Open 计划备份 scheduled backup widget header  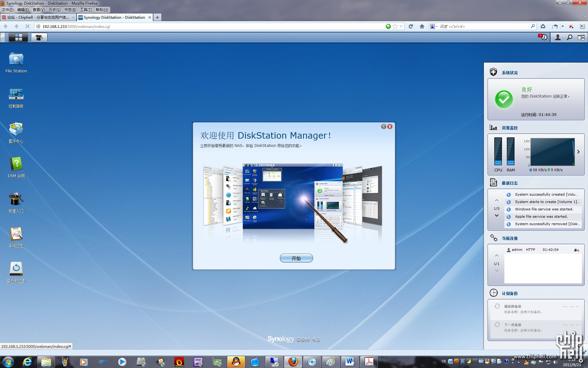[510, 293]
